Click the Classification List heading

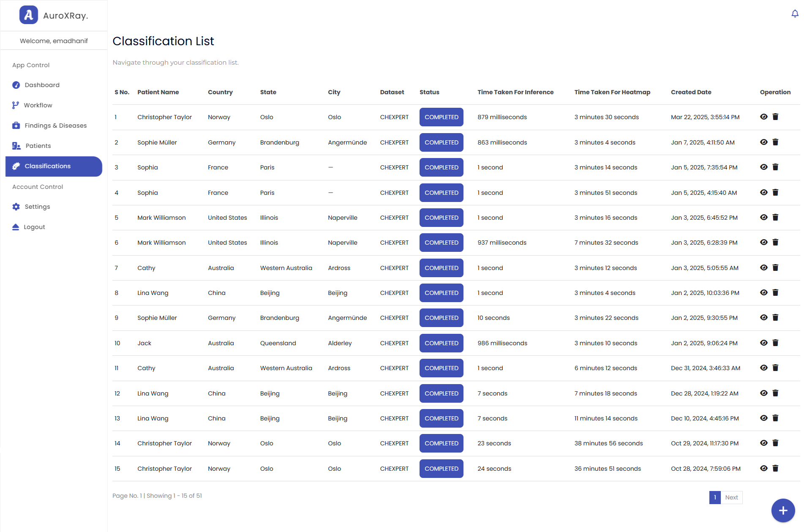(x=163, y=41)
